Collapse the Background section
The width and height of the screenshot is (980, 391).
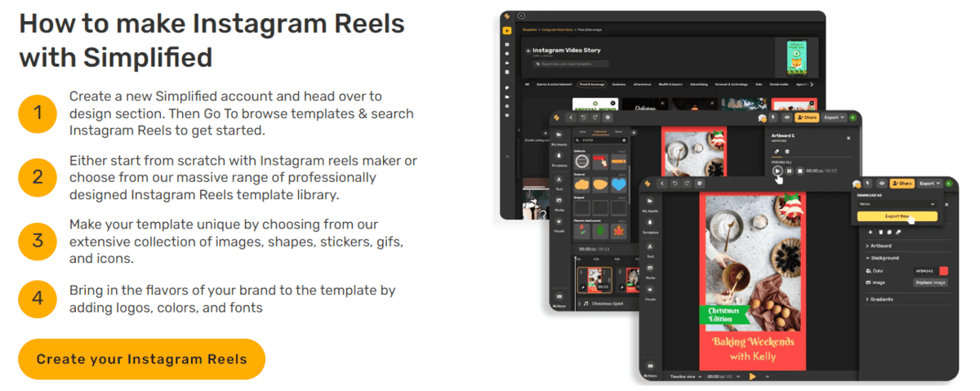(884, 258)
